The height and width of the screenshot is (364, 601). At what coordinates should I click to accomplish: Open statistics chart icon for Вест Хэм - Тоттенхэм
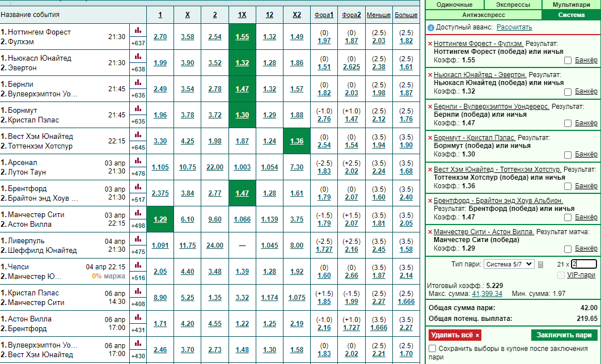click(x=138, y=134)
